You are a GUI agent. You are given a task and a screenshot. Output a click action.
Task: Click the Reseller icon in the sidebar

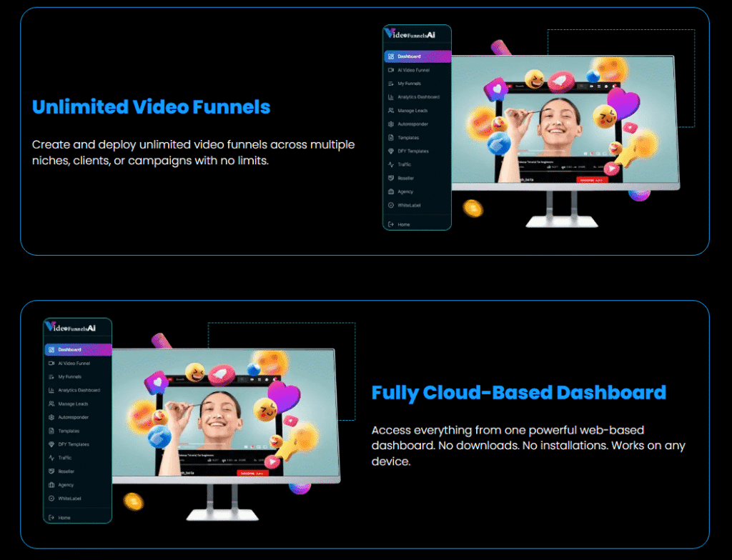pyautogui.click(x=51, y=471)
